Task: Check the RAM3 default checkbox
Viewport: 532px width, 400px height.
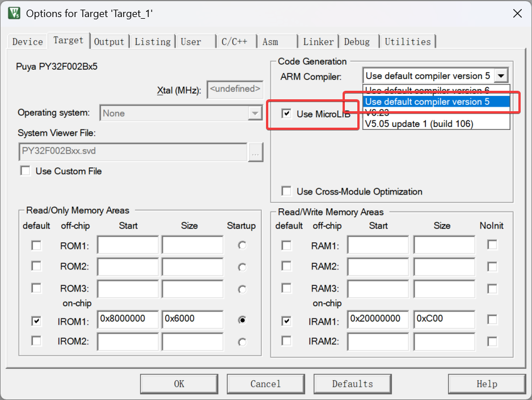Action: [x=286, y=288]
